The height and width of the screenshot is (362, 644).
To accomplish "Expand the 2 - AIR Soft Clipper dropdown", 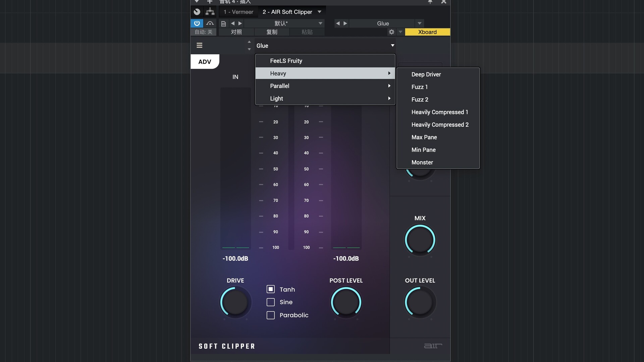I will click(320, 12).
